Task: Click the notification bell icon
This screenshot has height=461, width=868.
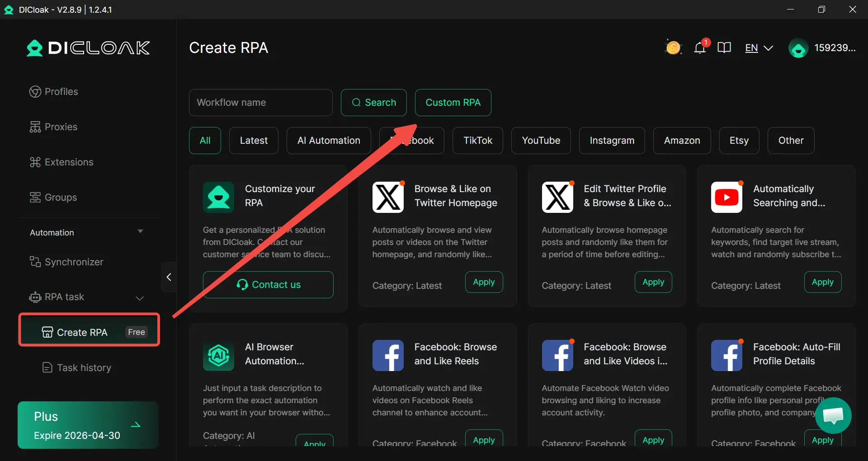Action: (x=699, y=48)
